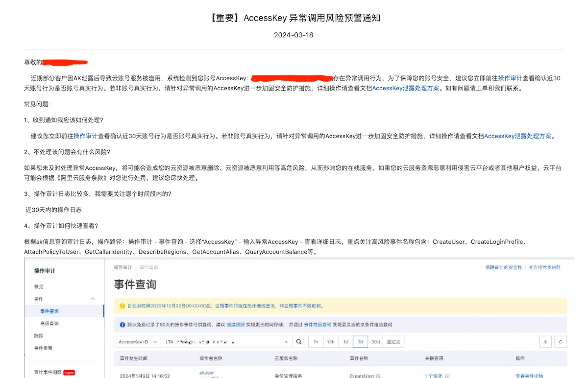Click the 创建跟踪 link in the info banner
The height and width of the screenshot is (378, 588).
click(236, 325)
